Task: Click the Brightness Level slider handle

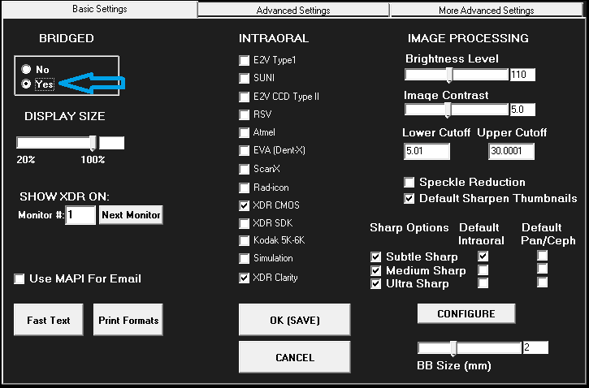Action: [x=449, y=75]
